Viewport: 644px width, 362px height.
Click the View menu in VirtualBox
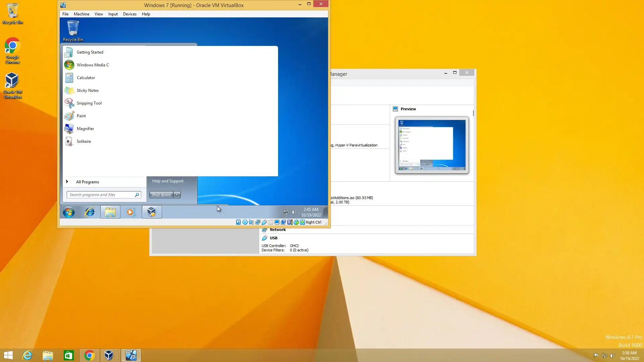click(x=99, y=14)
